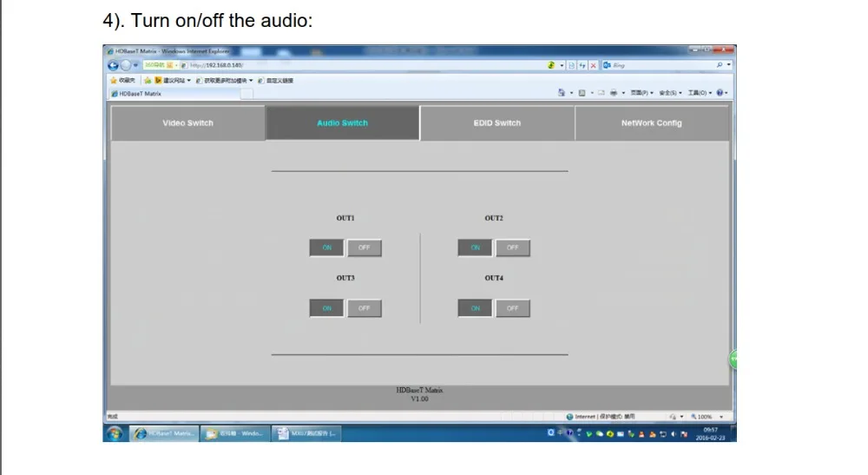Open the NetWork Config tab
868x475 pixels.
point(652,123)
